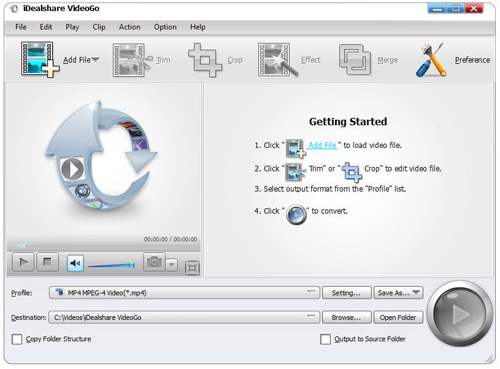Screen dimensions: 500x369
Task: Enable Copy Folder Structure checkbox
Action: (17, 339)
